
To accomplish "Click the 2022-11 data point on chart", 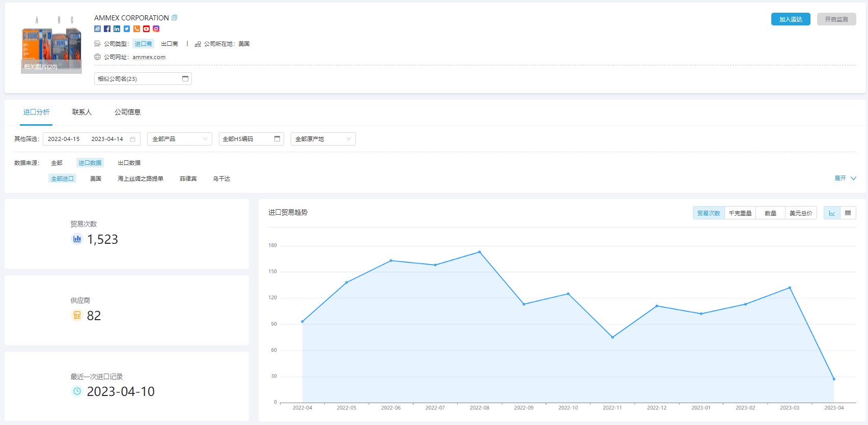I will click(612, 337).
